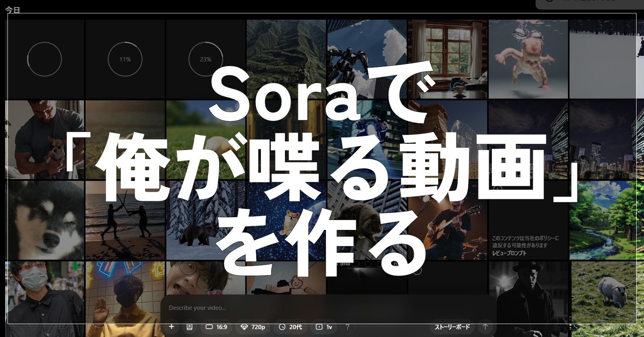Open the 720p resolution dropdown
Screen dimensions: 644x337
tap(253, 327)
